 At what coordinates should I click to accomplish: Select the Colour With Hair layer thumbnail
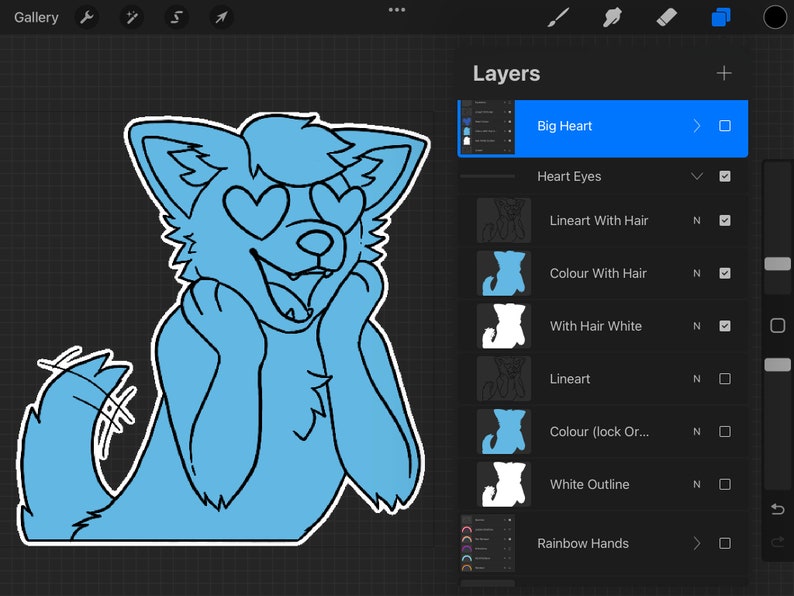[504, 273]
